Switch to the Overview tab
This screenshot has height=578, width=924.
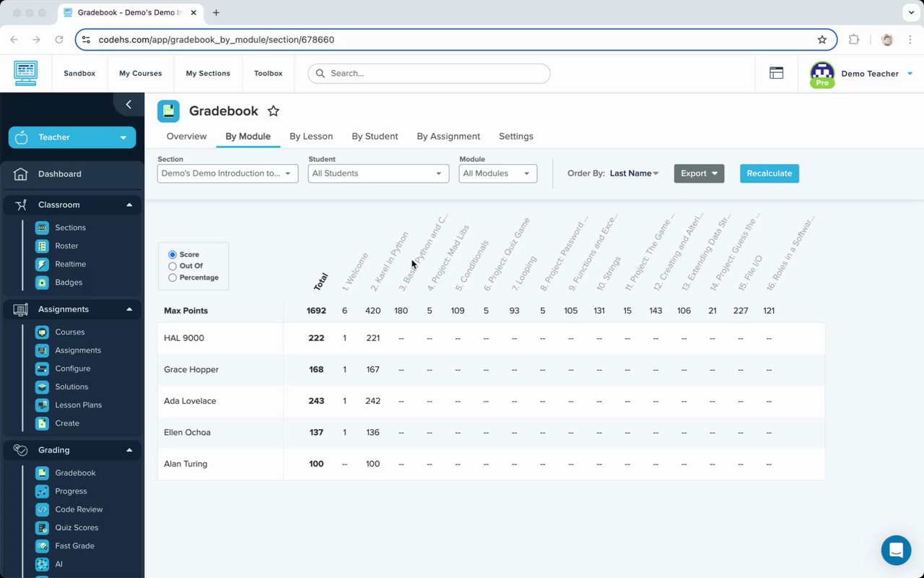tap(186, 136)
